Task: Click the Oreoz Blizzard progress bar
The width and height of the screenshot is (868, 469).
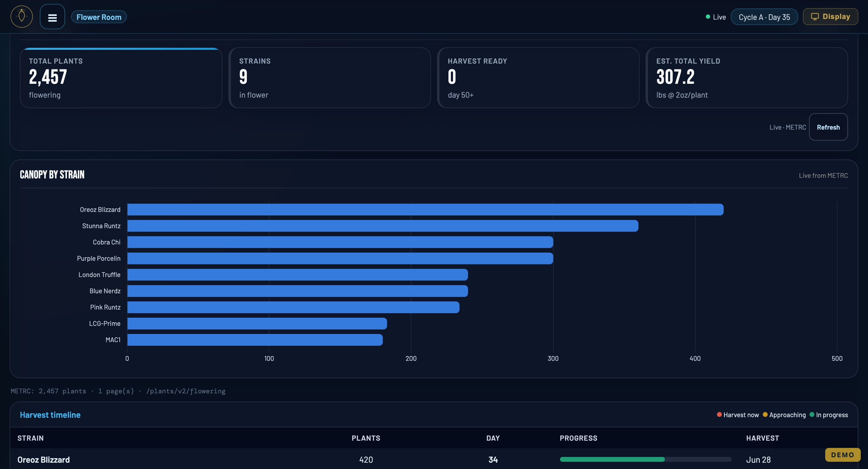Action: point(645,459)
